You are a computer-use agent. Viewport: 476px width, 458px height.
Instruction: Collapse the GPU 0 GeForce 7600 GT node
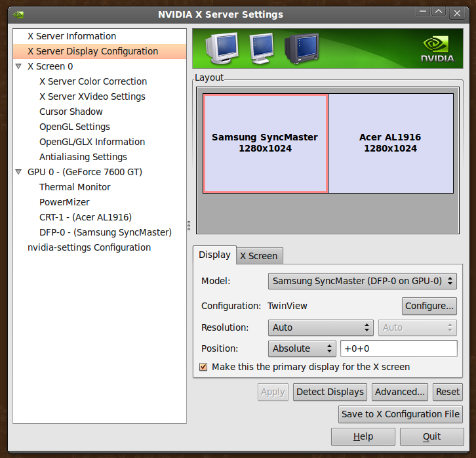18,172
